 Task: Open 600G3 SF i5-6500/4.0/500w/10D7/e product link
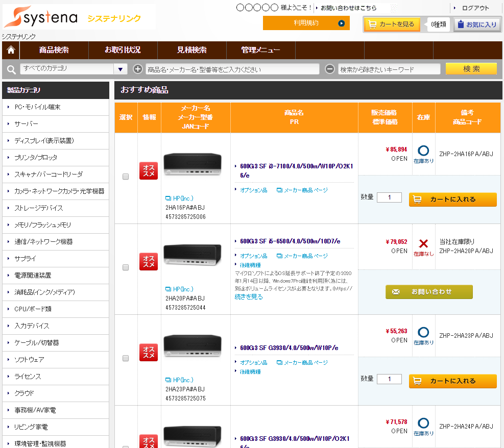pos(290,241)
